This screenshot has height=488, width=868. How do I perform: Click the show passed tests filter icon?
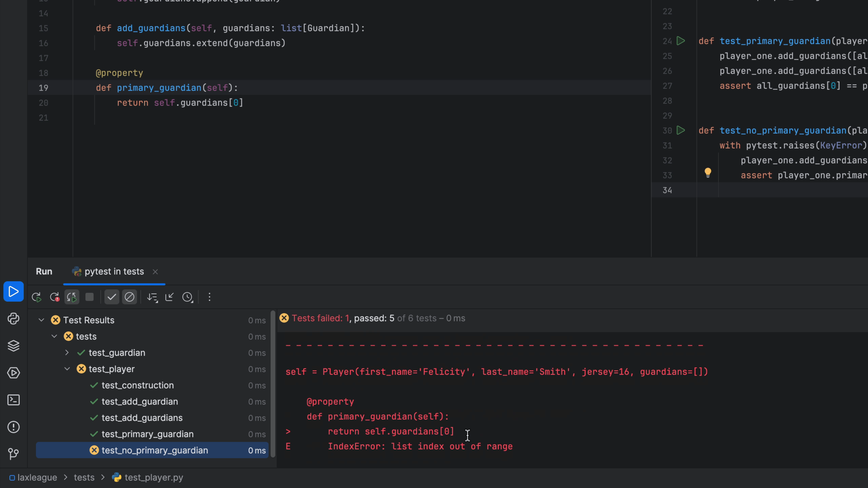pos(111,297)
